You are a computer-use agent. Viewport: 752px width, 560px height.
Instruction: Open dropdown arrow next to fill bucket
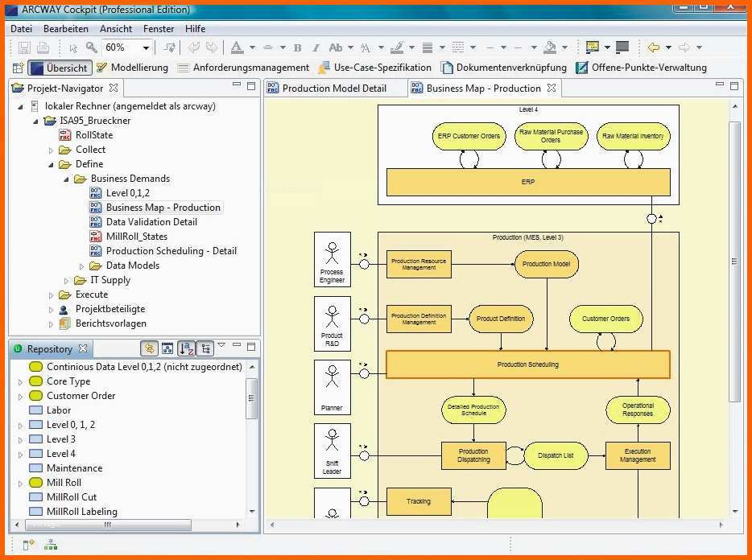point(564,47)
